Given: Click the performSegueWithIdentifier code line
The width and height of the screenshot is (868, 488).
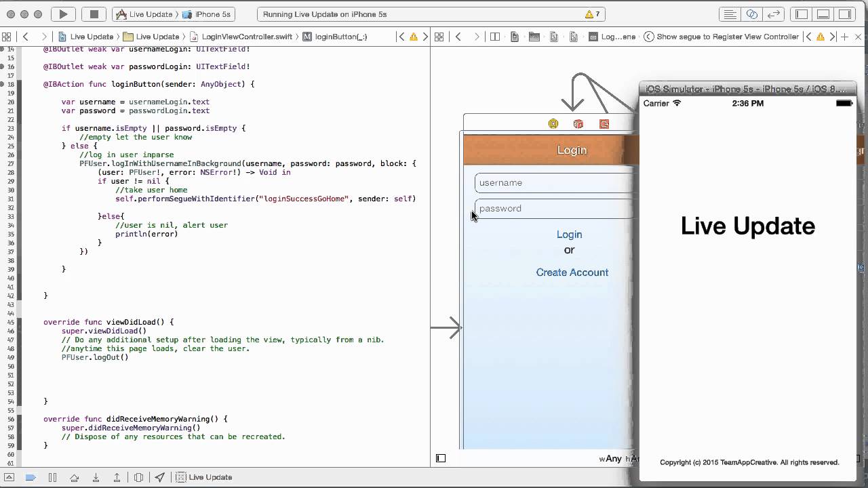Looking at the screenshot, I should click(x=265, y=199).
